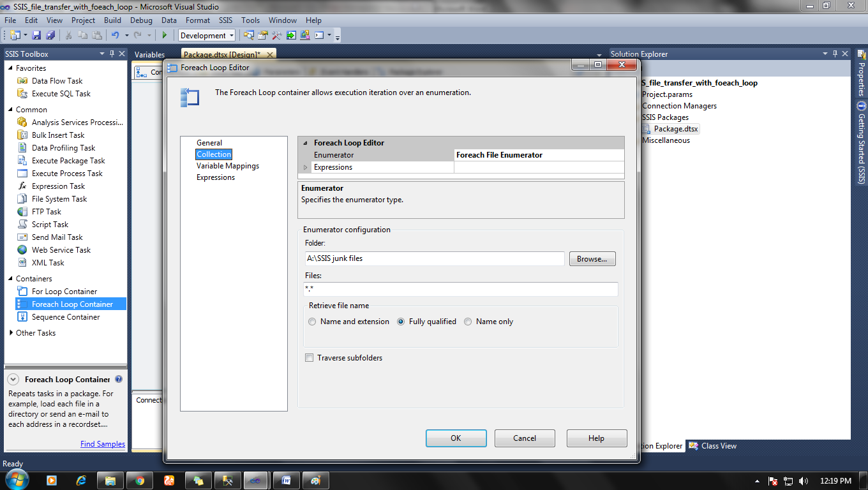The width and height of the screenshot is (868, 490).
Task: Select For Loop Container in the toolbox
Action: coord(64,292)
